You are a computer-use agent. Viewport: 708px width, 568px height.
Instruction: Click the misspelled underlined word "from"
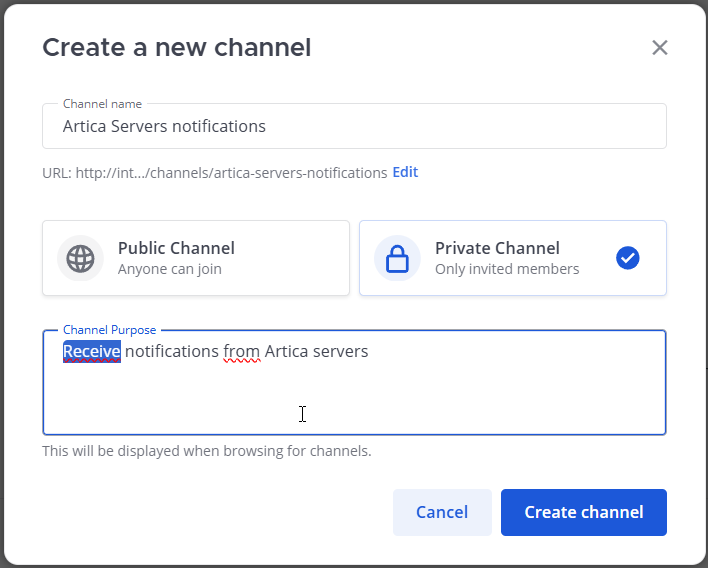tap(241, 352)
